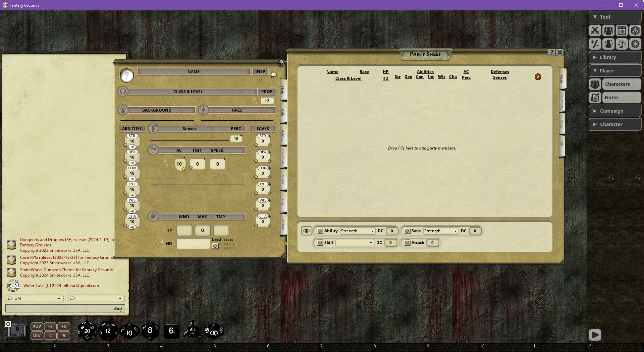The width and height of the screenshot is (644, 352).
Task: Toggle the Party Sheet eye visibility button
Action: click(306, 231)
